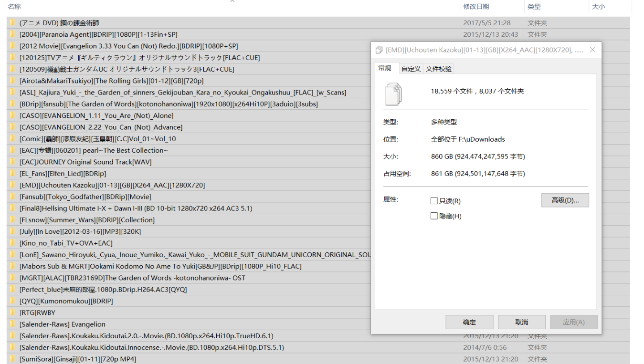Click folder icon of BDrip Garden of Words row
The image size is (644, 364).
(13, 104)
